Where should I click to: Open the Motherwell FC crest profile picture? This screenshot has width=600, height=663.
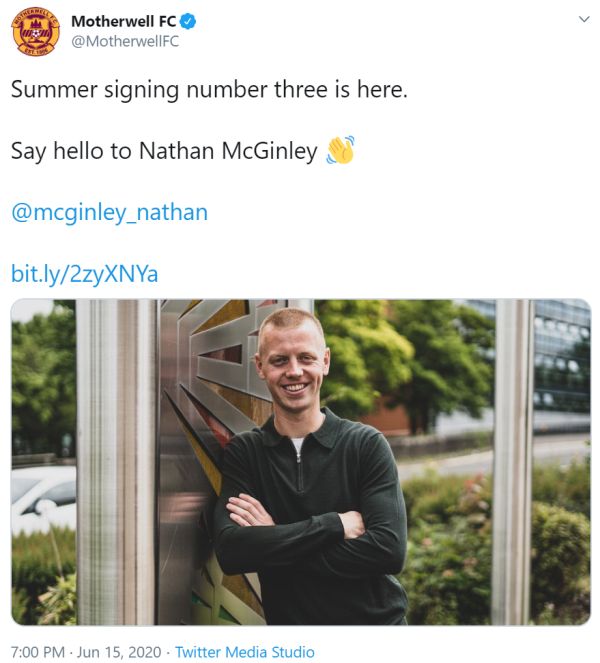35,32
